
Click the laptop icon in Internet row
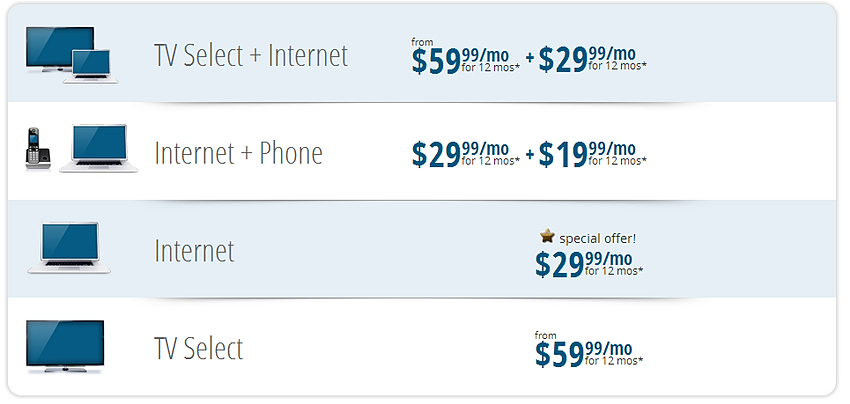point(69,248)
